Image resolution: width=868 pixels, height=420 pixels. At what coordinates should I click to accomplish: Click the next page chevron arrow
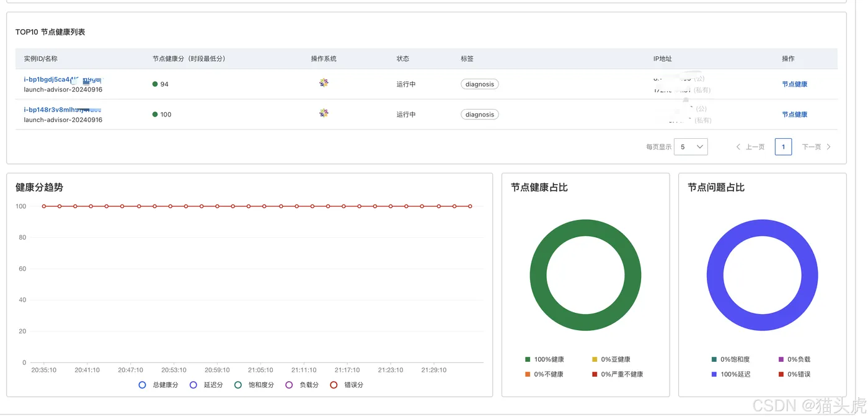tap(828, 147)
